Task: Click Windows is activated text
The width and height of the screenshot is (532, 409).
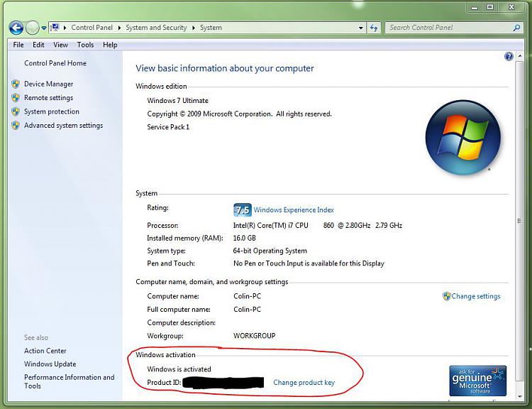Action: point(179,369)
